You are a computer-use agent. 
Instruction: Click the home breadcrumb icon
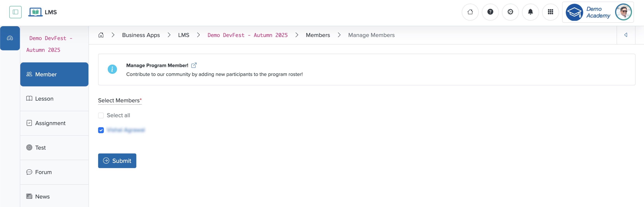[101, 35]
